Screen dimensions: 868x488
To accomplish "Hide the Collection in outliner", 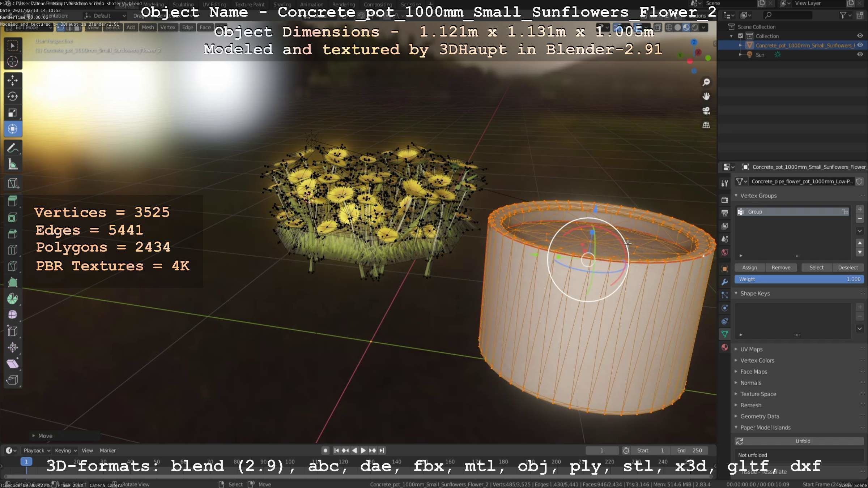I will [860, 36].
